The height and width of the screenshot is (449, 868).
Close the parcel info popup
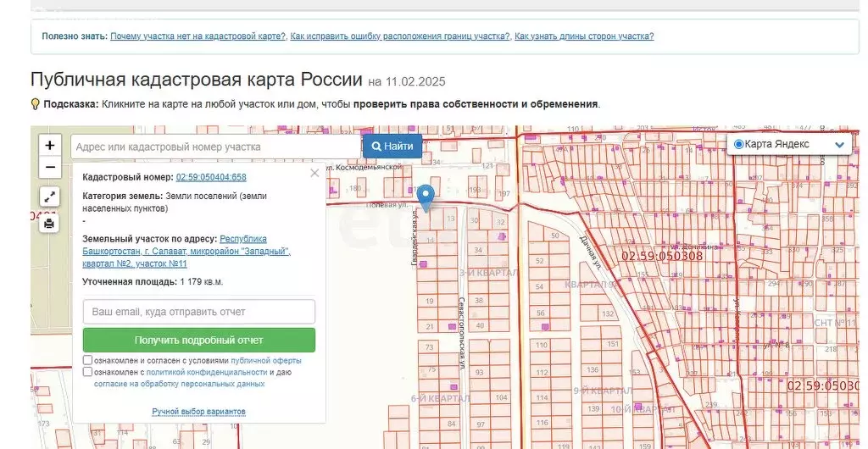314,173
